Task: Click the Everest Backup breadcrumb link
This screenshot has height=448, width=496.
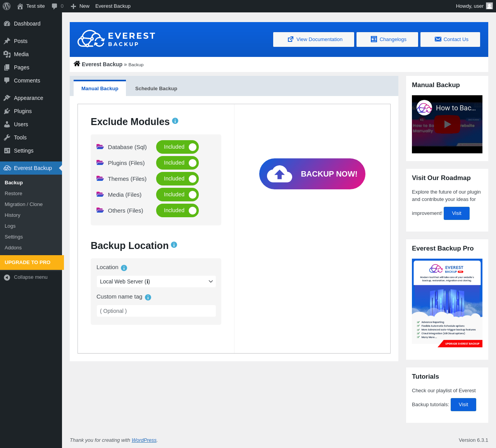Action: click(x=102, y=64)
